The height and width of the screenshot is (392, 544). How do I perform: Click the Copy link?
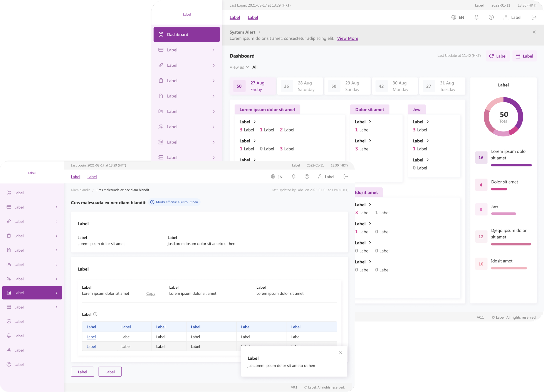coord(151,293)
